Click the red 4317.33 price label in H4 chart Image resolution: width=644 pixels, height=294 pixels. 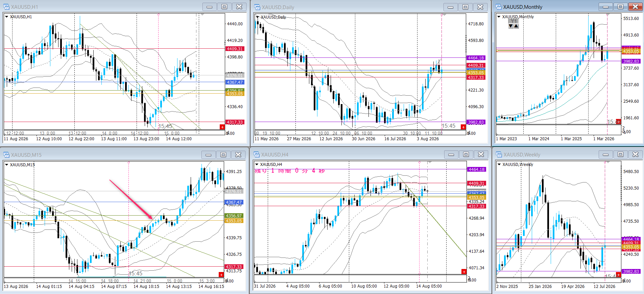click(x=476, y=206)
